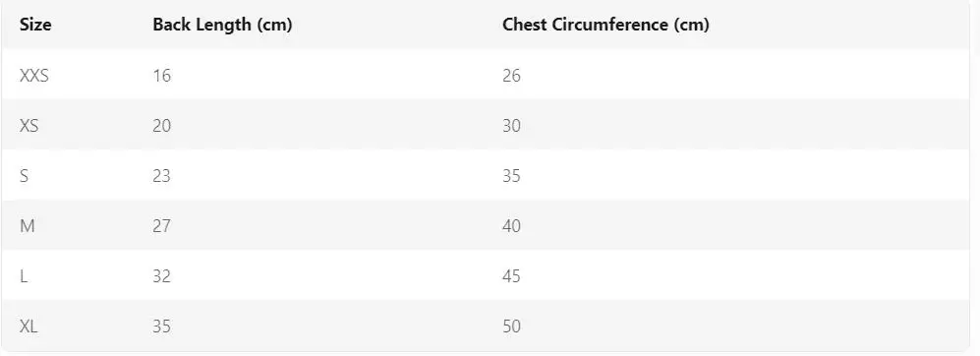
Task: Click chest circumference value 45
Action: [x=511, y=276]
